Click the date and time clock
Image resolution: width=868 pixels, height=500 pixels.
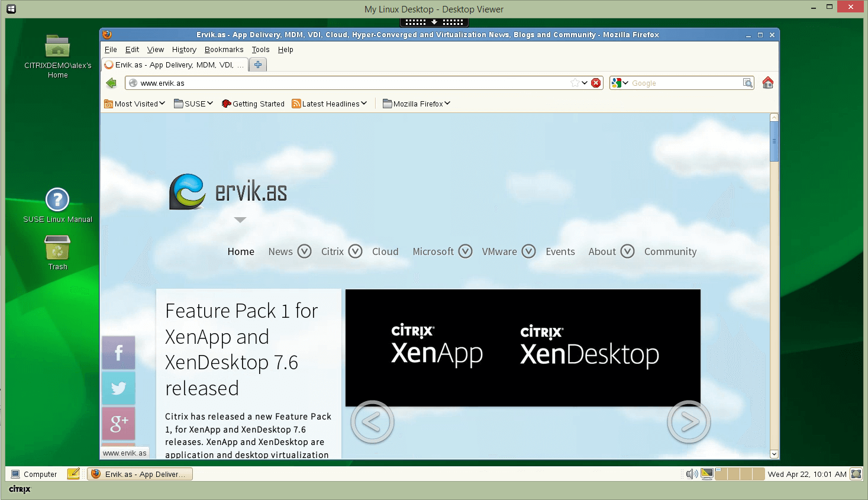pyautogui.click(x=807, y=474)
